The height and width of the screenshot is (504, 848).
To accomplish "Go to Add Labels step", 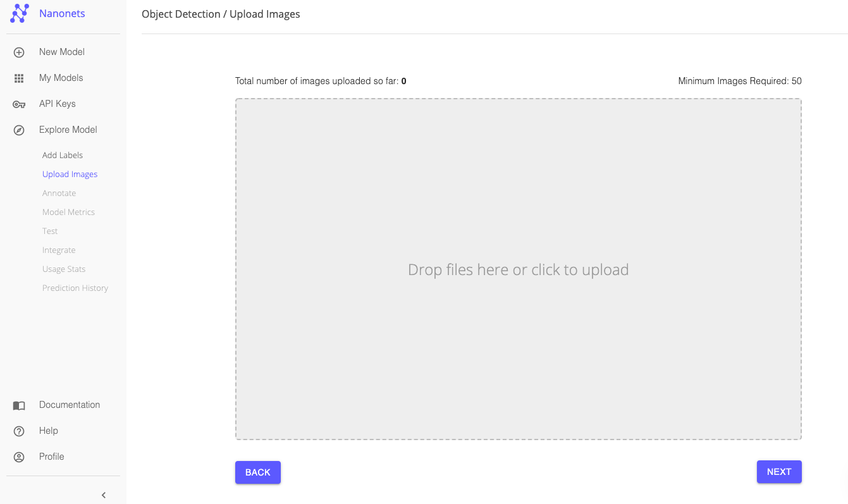I will coord(63,155).
